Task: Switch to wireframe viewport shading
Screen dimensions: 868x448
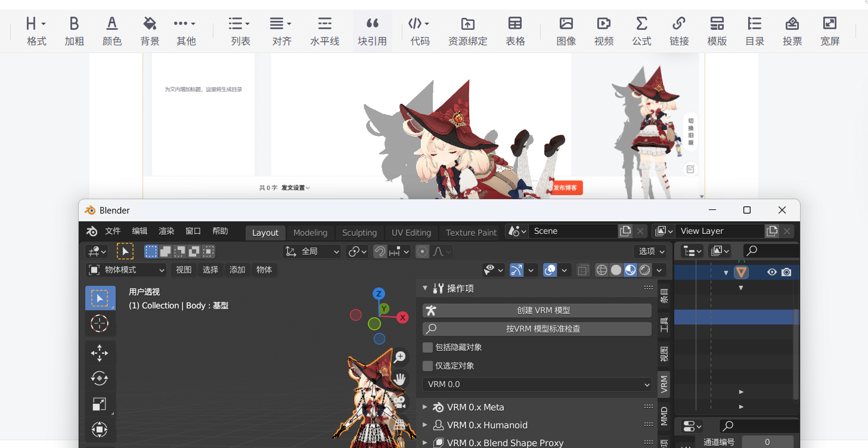Action: coord(602,270)
